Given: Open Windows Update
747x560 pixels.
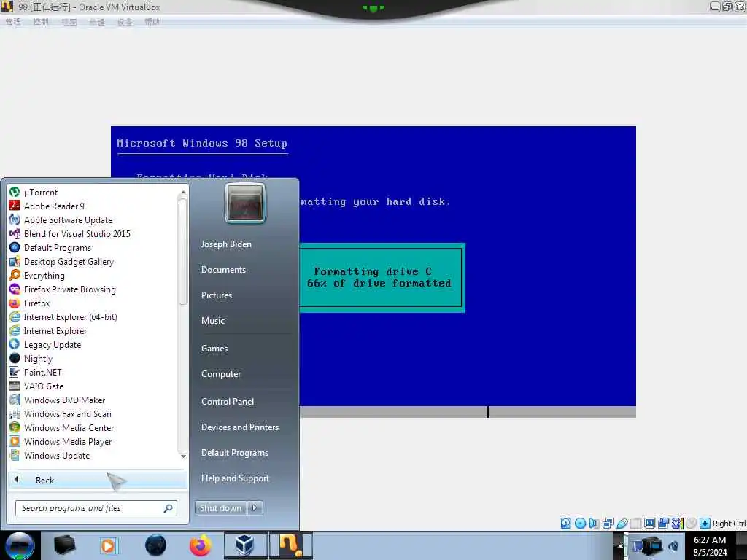Looking at the screenshot, I should 50,455.
